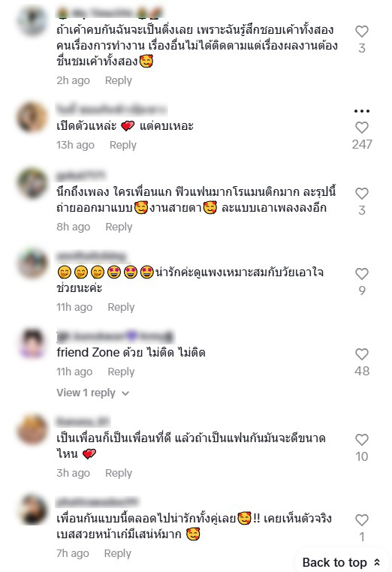Image resolution: width=392 pixels, height=572 pixels.
Task: Open blurred username of the 3h ago commenter
Action: (83, 421)
